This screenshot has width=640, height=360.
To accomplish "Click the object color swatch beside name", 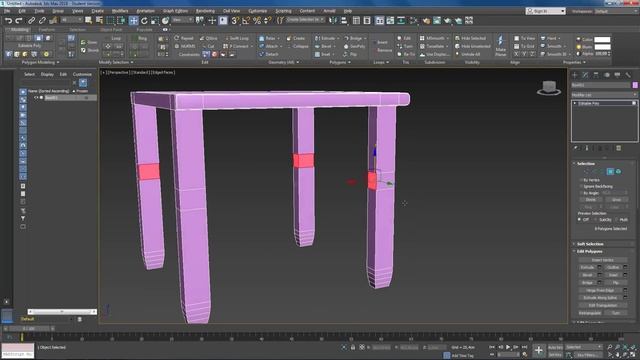I will click(x=635, y=85).
